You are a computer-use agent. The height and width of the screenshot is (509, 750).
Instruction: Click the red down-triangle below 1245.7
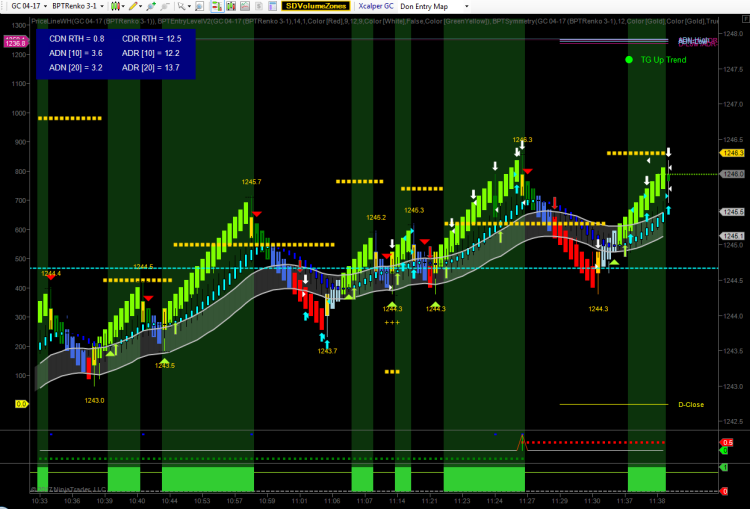coord(257,214)
